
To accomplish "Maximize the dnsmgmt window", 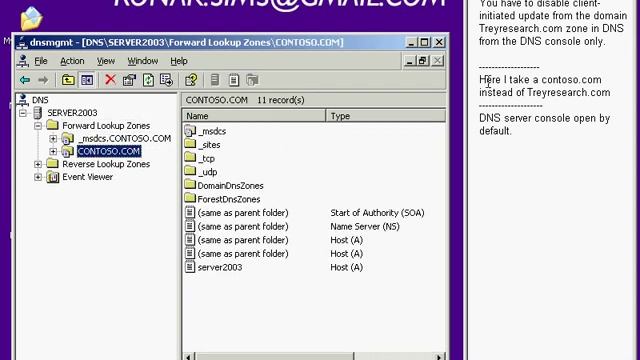I will tap(424, 42).
